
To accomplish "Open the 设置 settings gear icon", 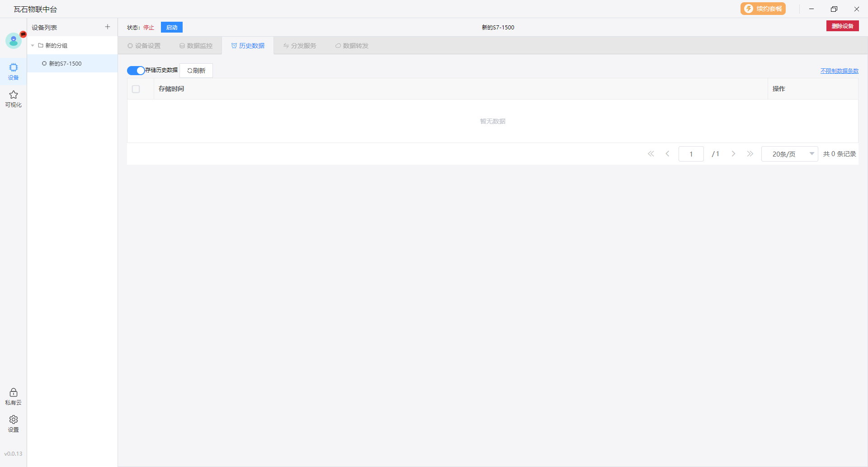I will click(14, 424).
